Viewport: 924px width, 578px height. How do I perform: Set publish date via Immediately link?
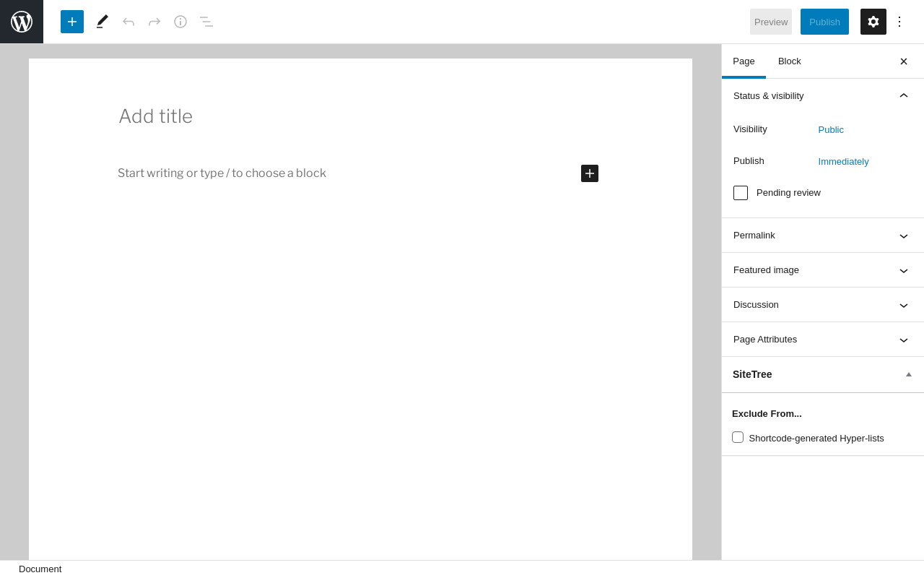[843, 162]
